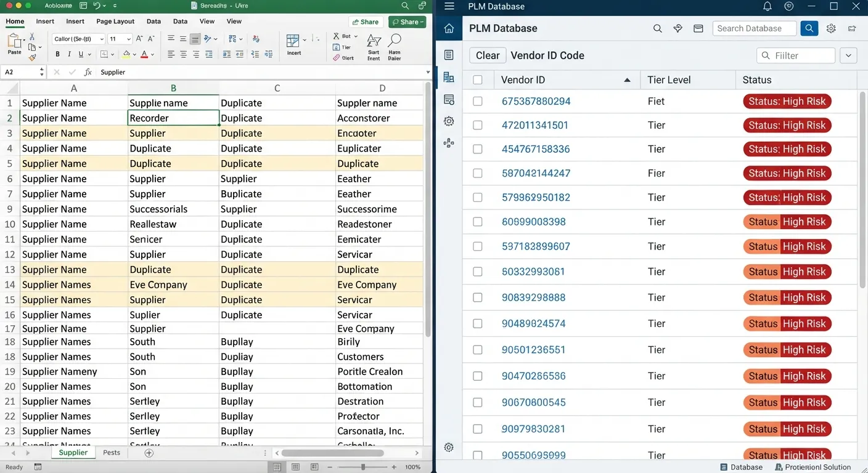
Task: Go to PLM Database home icon
Action: [449, 28]
